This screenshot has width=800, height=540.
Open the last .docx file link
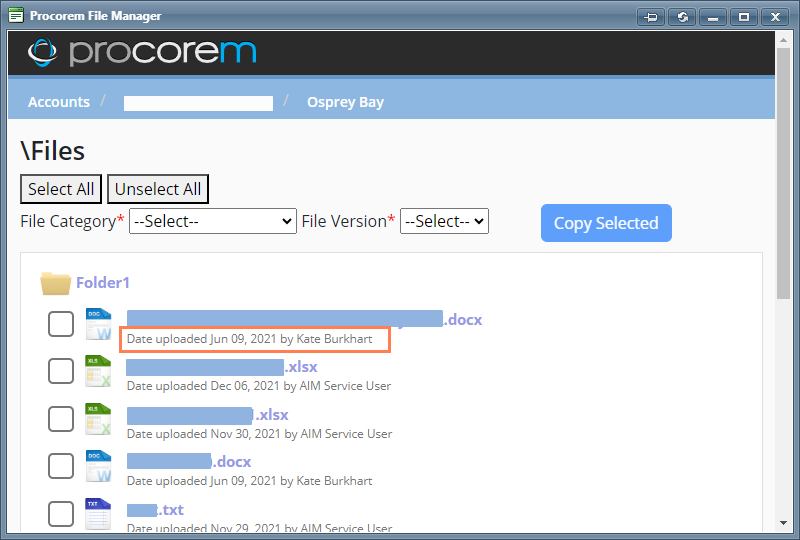(189, 461)
